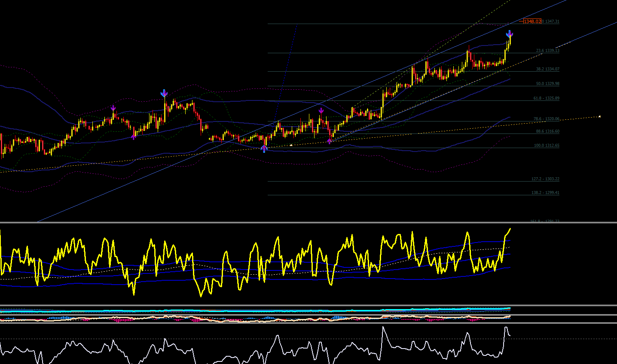Click the purple down arrow right of the vertical dotted line
This screenshot has height=364, width=617.
(x=321, y=111)
